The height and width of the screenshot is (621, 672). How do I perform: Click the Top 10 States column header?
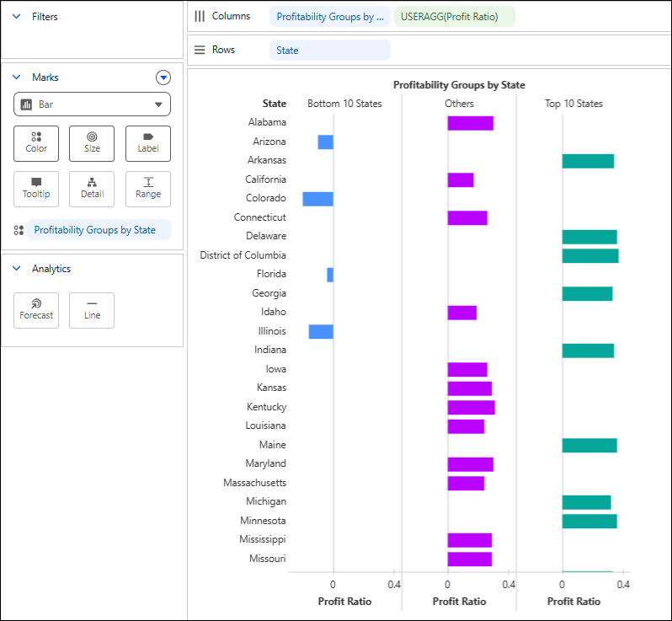point(573,104)
